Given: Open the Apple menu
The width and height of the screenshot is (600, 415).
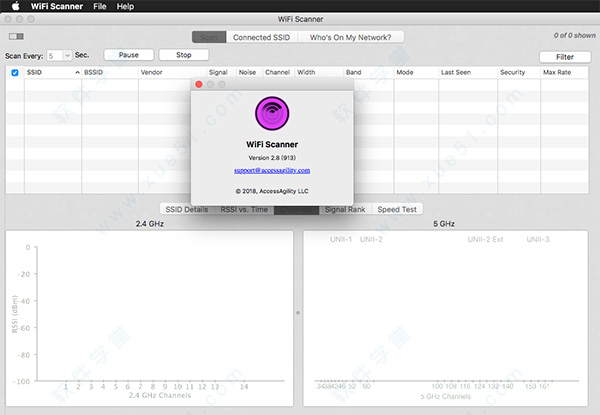Looking at the screenshot, I should [16, 6].
